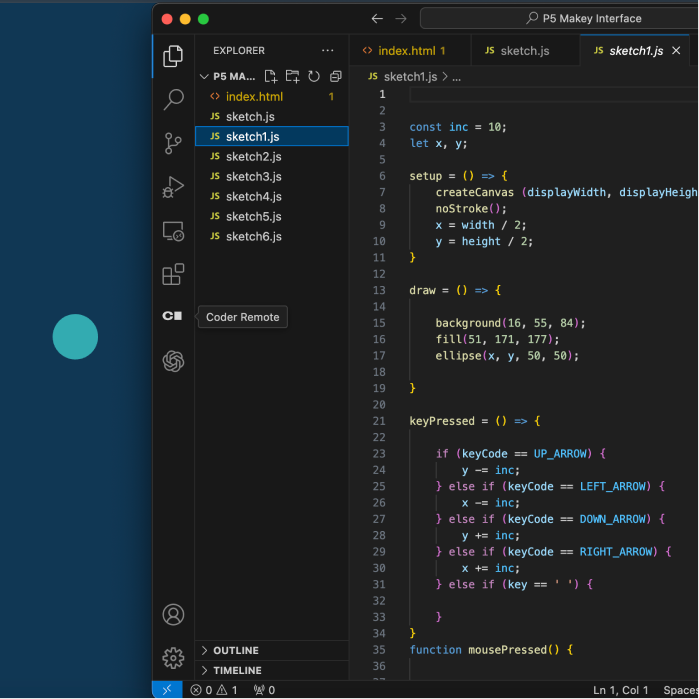699x699 pixels.
Task: Click line number 13 in the gutter
Action: (379, 291)
